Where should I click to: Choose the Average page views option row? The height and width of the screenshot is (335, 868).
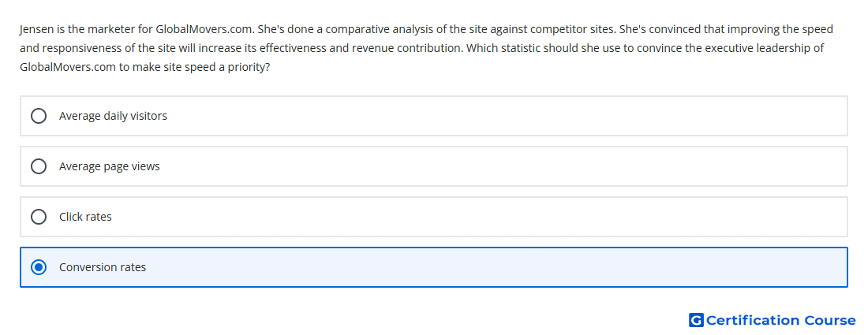pyautogui.click(x=434, y=166)
